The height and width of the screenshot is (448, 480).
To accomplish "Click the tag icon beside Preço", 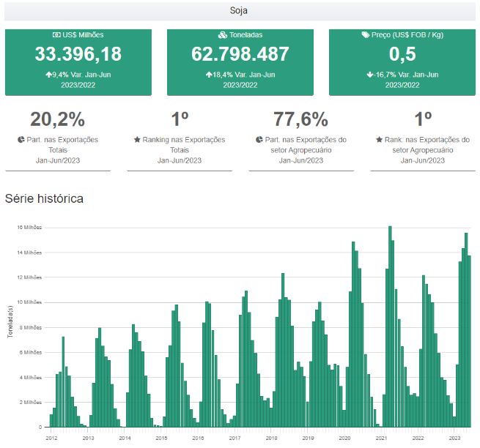I will [366, 34].
